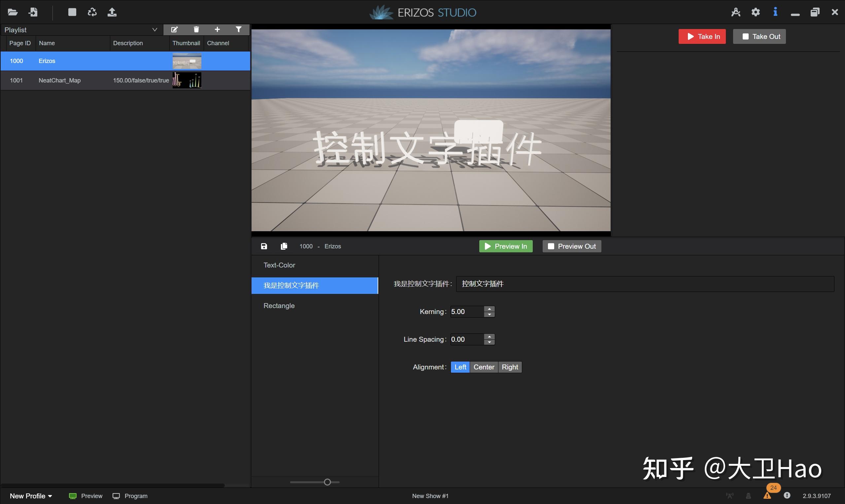Set text alignment to Right

point(509,367)
